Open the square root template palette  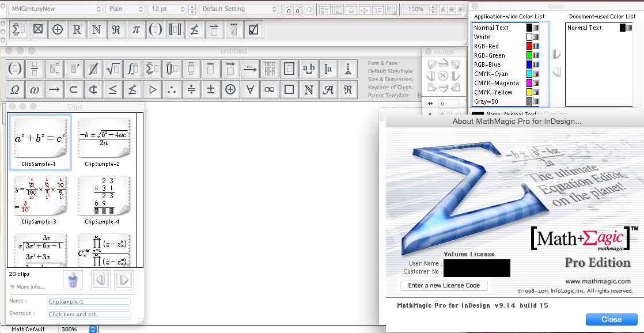pos(112,69)
